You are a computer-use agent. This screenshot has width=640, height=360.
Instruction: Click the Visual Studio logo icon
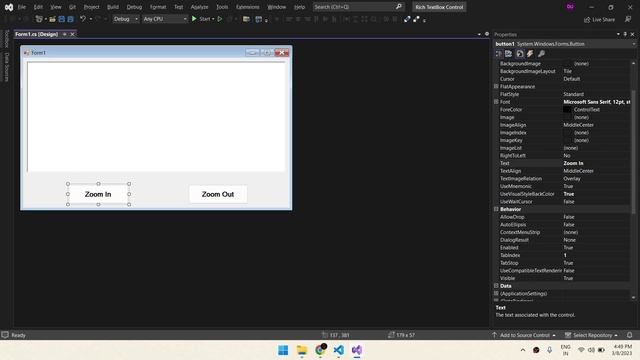pos(9,7)
